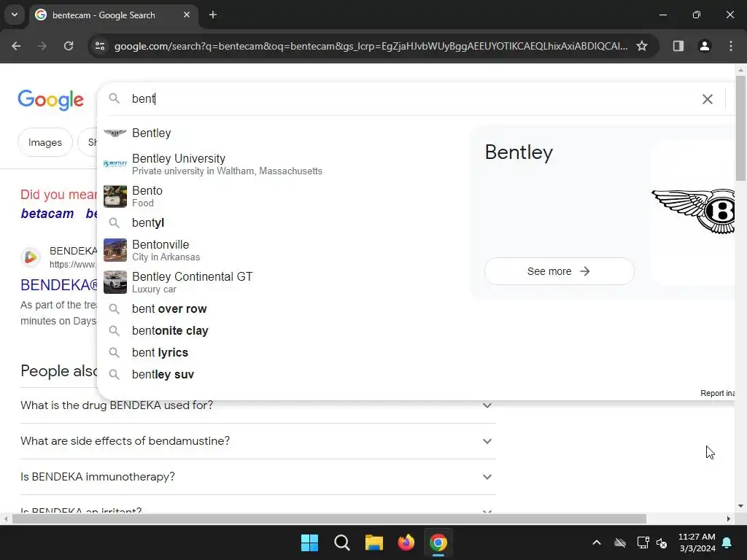
Task: Click the Bentley University logo thumbnail
Action: [x=115, y=164]
